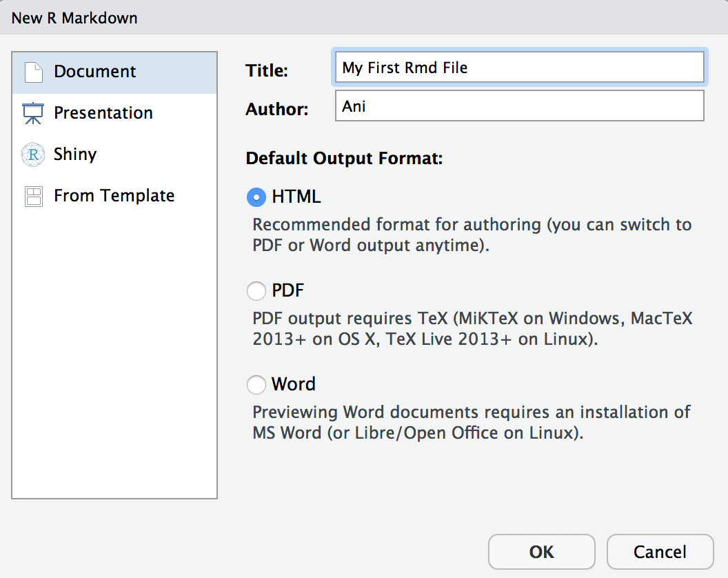Select the Word radio button
728x578 pixels.
tap(256, 384)
